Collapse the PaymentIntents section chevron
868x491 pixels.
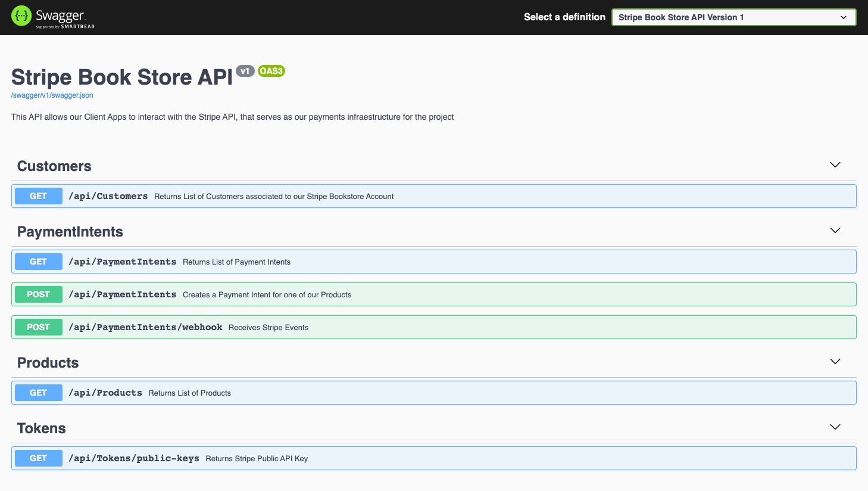(835, 231)
